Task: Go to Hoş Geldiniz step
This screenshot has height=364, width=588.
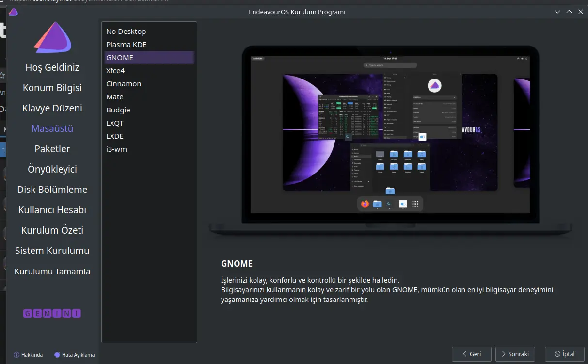Action: [x=52, y=67]
